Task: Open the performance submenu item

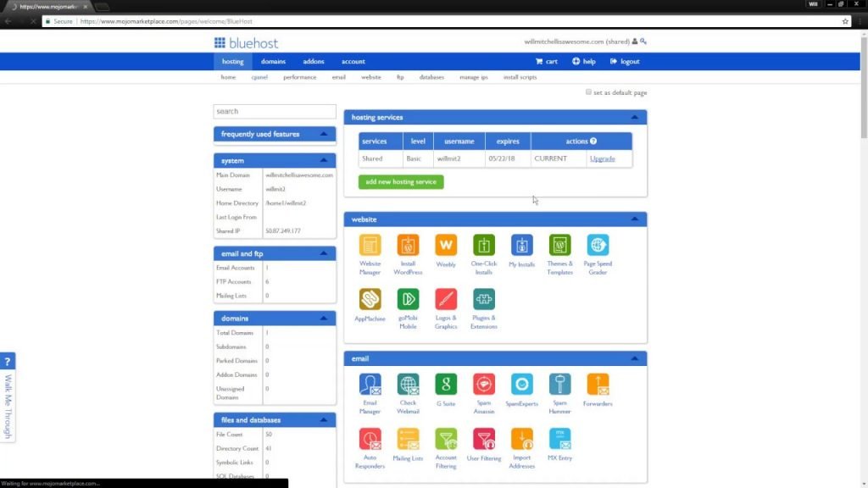Action: click(299, 77)
